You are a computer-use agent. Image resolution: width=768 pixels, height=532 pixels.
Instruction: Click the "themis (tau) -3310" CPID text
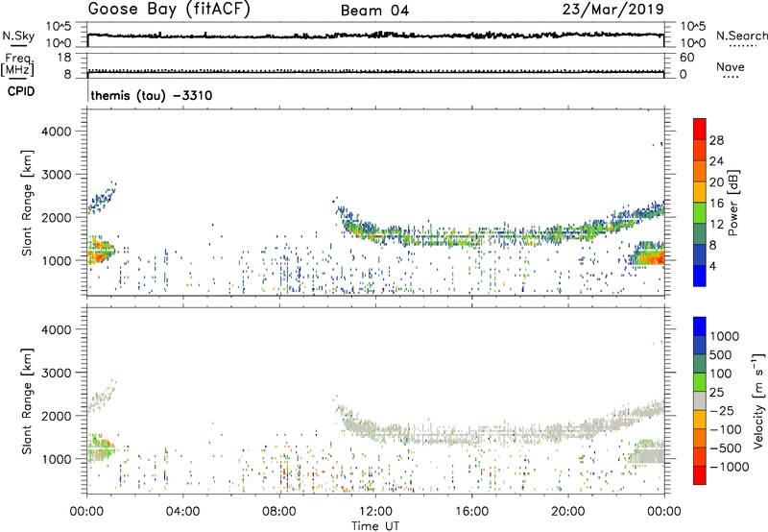[152, 95]
